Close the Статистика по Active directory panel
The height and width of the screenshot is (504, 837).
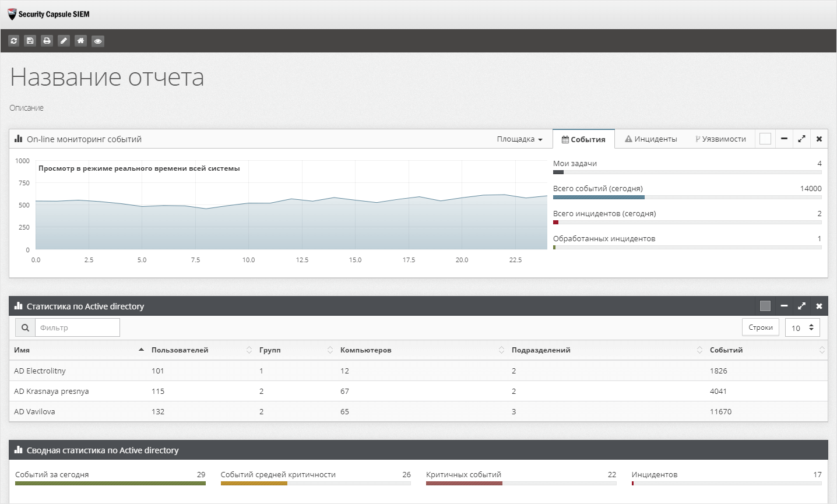819,306
